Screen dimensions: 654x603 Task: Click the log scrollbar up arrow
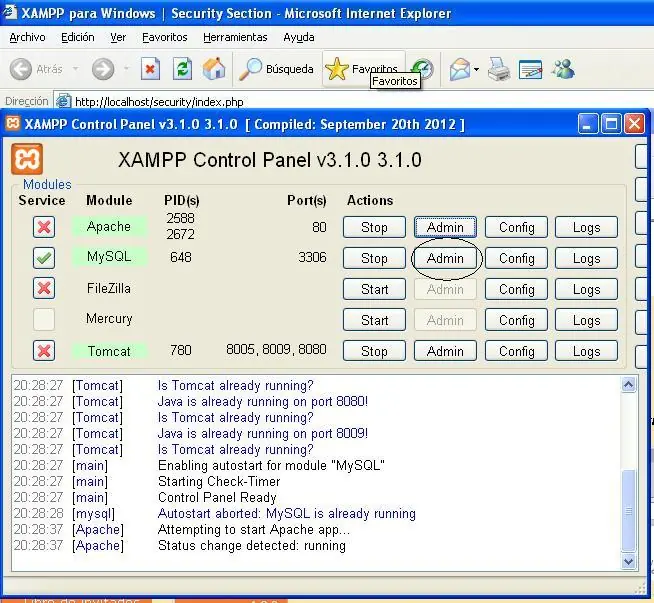(x=629, y=384)
